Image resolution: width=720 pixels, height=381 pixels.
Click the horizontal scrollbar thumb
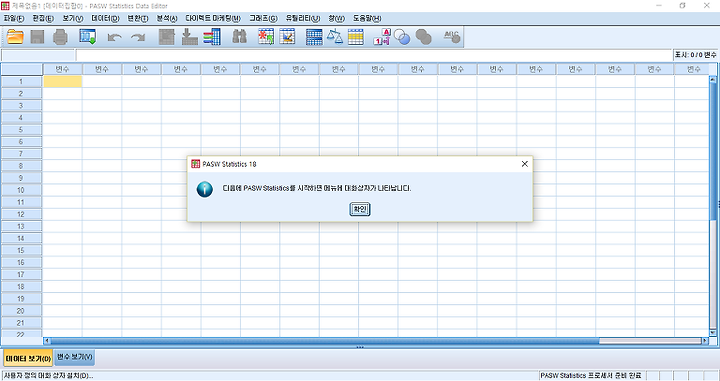(x=325, y=341)
